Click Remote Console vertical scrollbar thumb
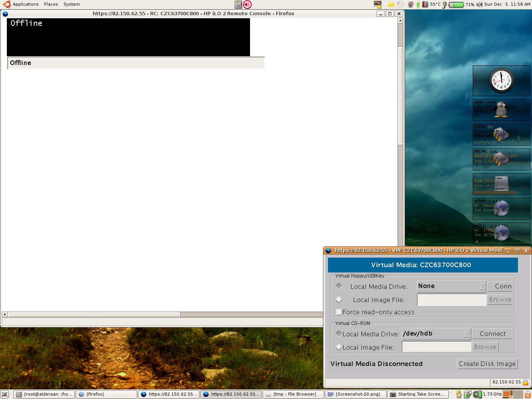The image size is (532, 399). pyautogui.click(x=400, y=96)
